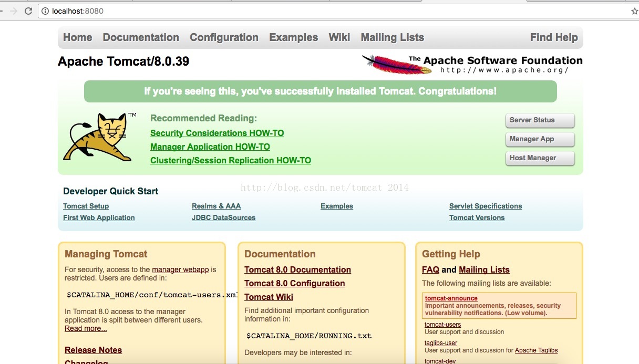Click the $CATALINA_HOME/RUNNING.txt path text

(x=309, y=336)
